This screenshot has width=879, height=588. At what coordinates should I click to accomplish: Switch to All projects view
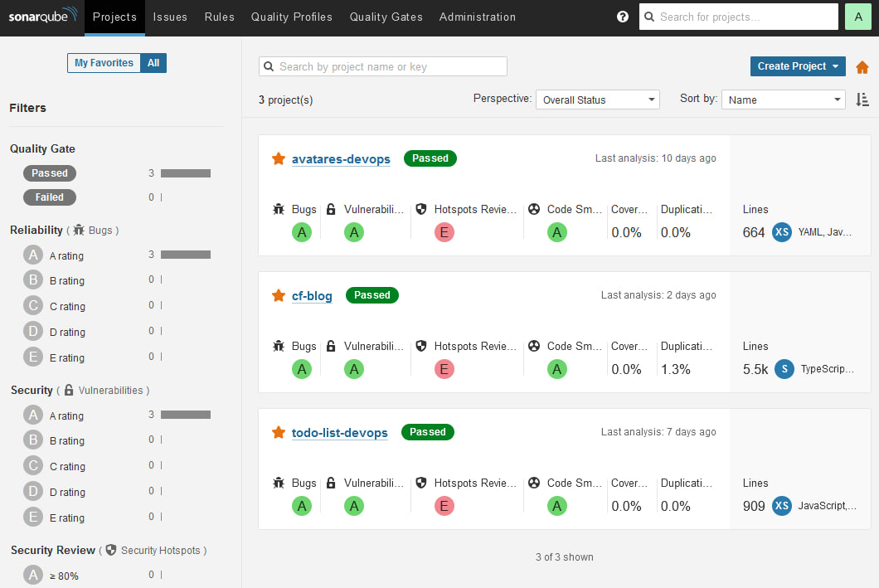pos(153,63)
